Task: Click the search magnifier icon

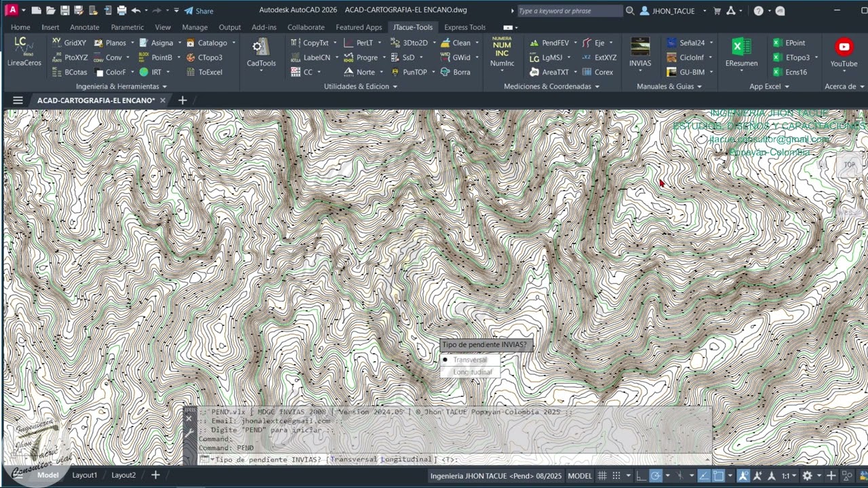Action: [x=630, y=11]
